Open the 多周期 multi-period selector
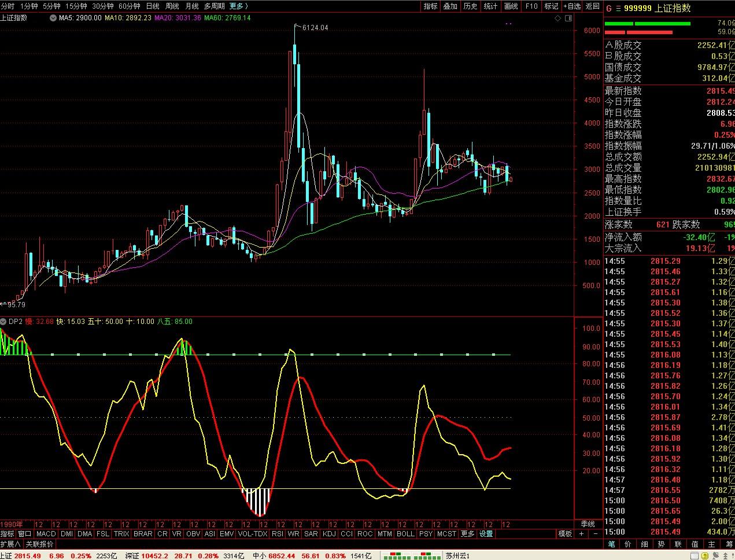The image size is (735, 560). coord(214,6)
